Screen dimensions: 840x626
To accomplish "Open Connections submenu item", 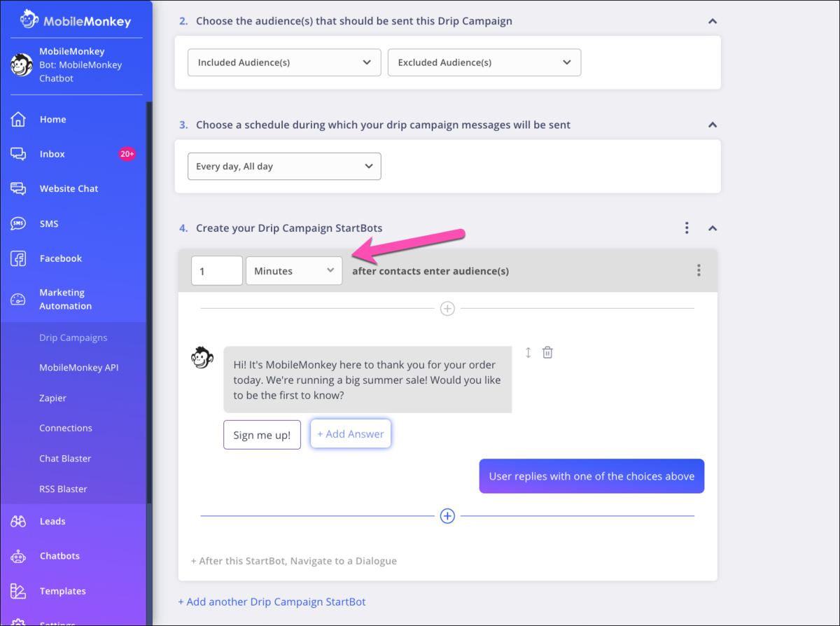I will [x=66, y=428].
